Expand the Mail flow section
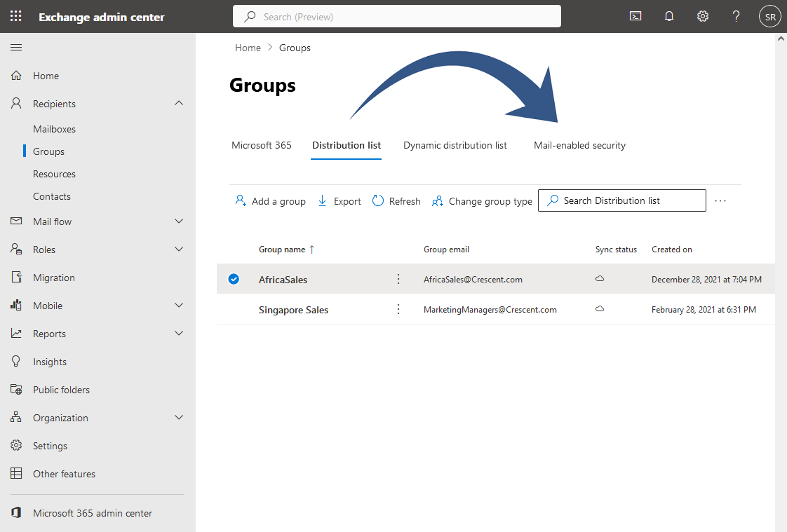Screen dimensions: 787x532 (179, 221)
